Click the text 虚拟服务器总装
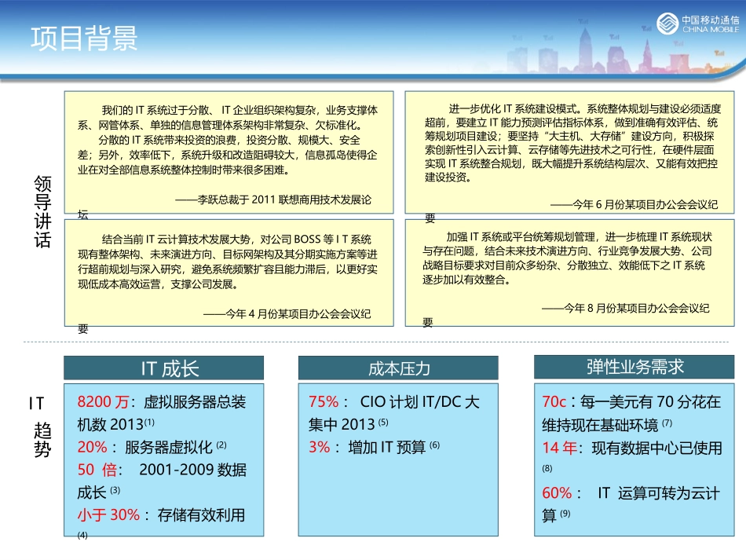The image size is (746, 560). click(195, 402)
